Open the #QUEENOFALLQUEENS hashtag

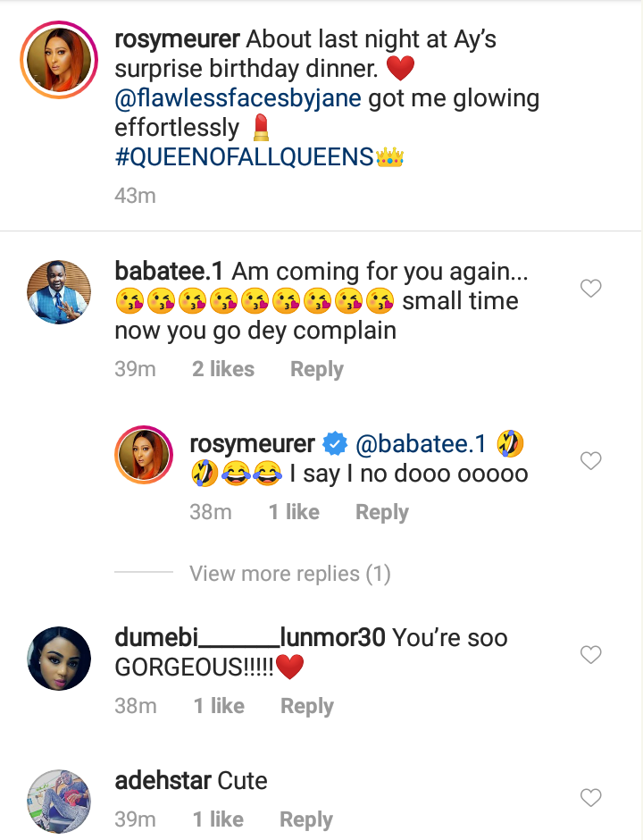point(243,157)
